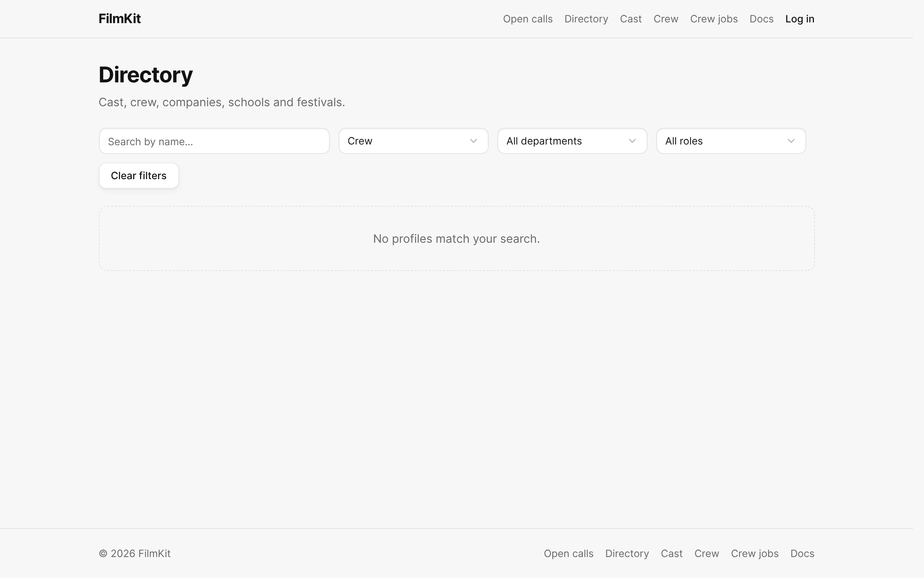Open the Docs link in footer
Screen dimensions: 924x578
tap(802, 553)
